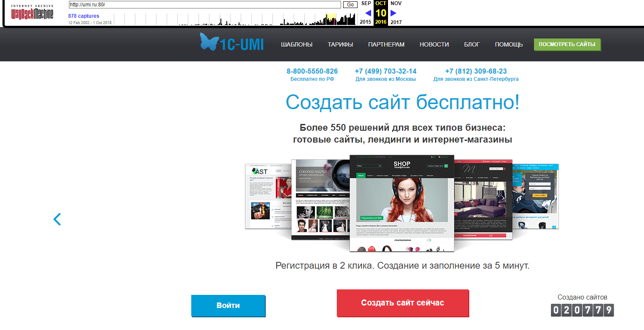Open the ТАРИФЫ menu item

[340, 44]
